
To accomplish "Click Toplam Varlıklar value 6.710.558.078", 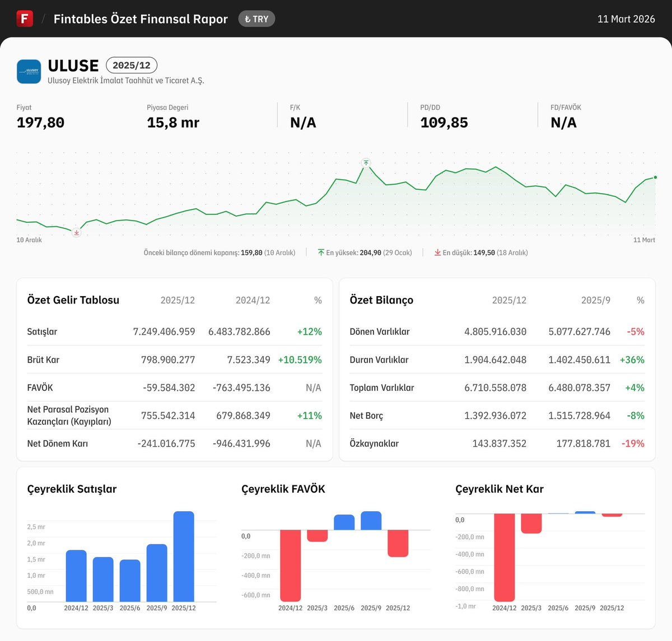I will click(496, 387).
